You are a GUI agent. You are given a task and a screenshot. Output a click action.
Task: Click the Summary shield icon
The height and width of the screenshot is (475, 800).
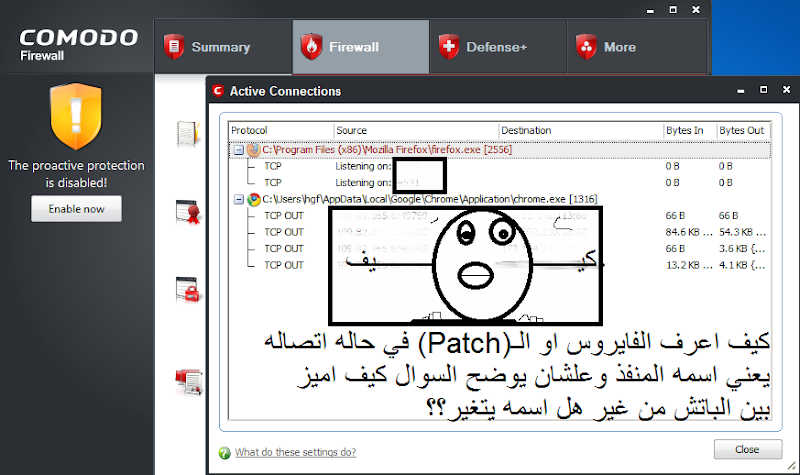[x=174, y=47]
